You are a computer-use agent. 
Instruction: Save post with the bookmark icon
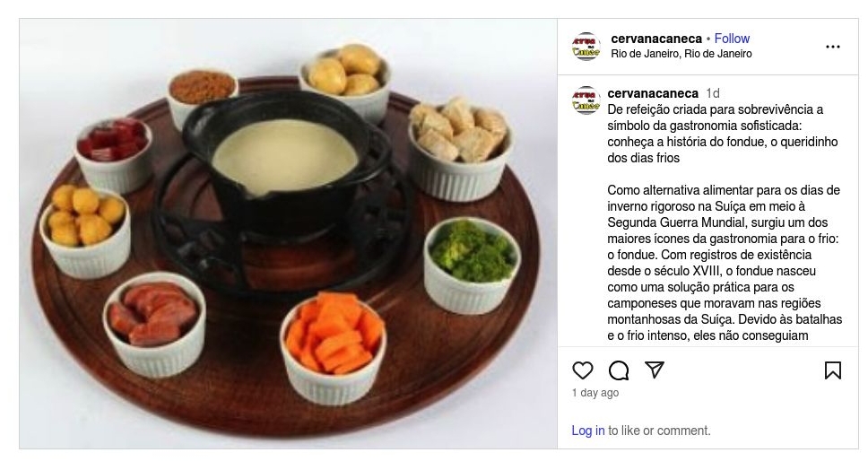[832, 370]
